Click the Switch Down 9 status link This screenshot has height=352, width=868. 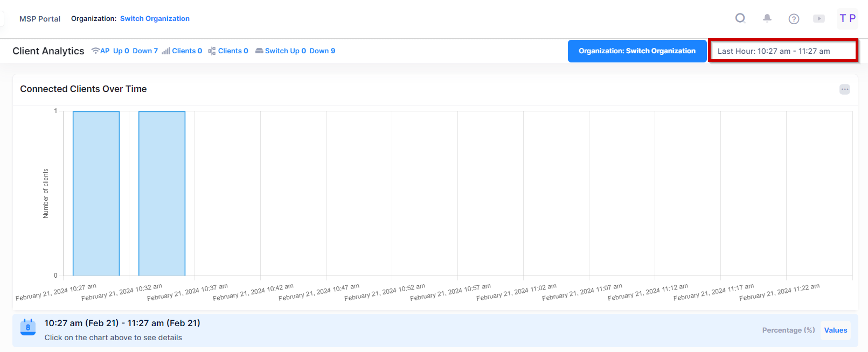point(322,51)
